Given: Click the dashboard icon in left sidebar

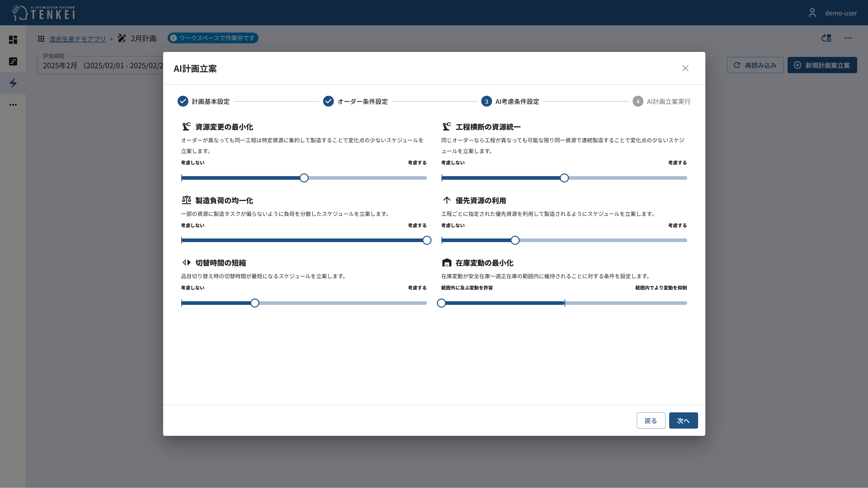Looking at the screenshot, I should 13,40.
